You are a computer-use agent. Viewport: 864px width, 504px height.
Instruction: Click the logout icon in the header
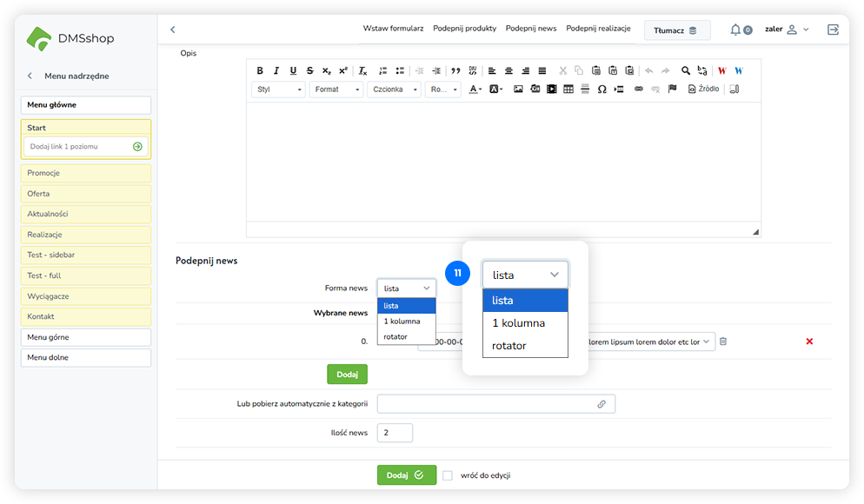pos(833,30)
